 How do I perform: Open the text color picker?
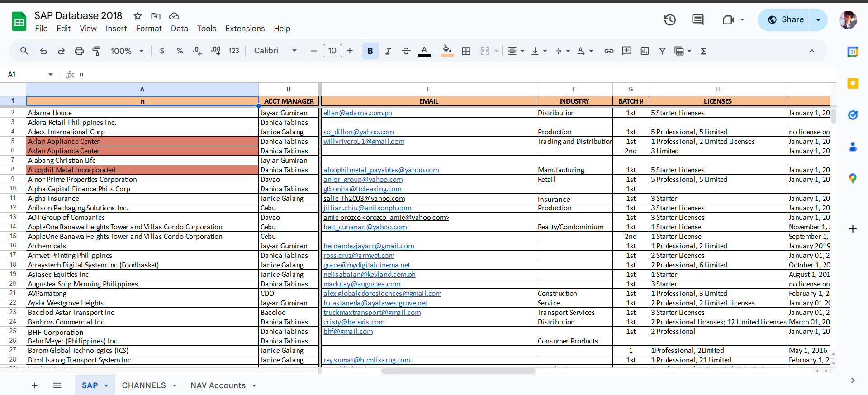coord(424,51)
